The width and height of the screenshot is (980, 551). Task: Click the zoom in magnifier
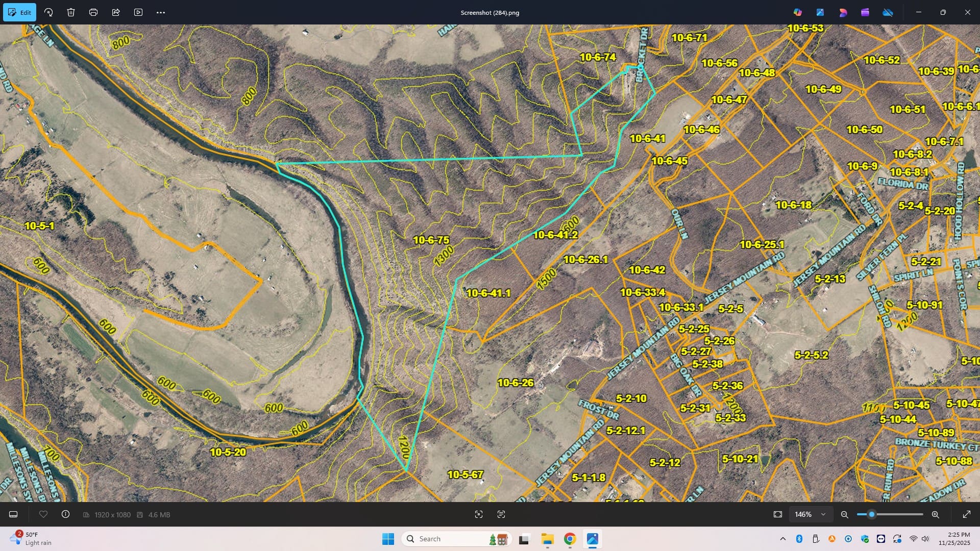[x=935, y=514]
